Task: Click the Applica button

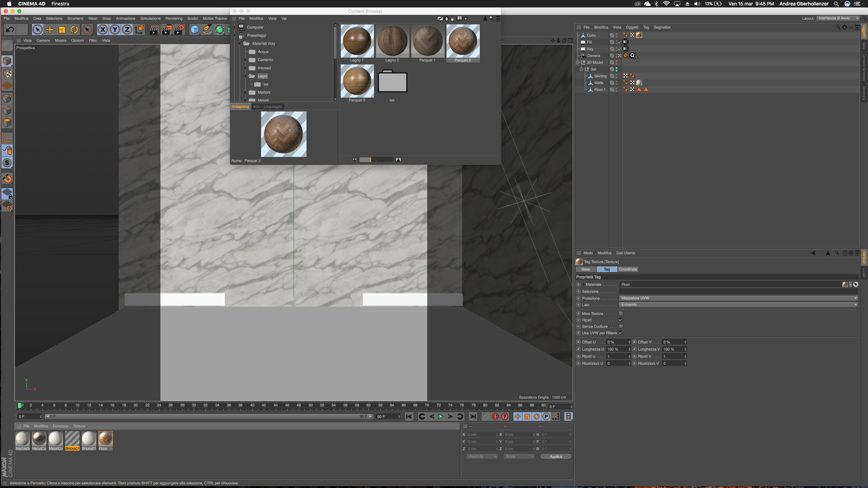Action: (x=556, y=456)
